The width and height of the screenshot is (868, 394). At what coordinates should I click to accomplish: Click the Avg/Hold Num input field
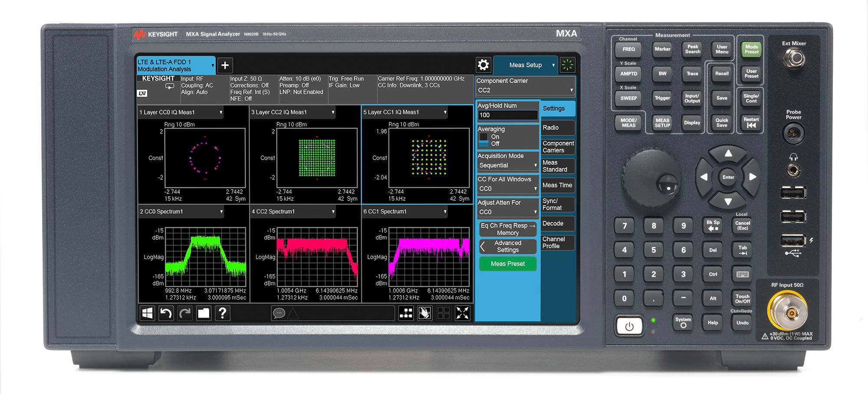pos(507,115)
